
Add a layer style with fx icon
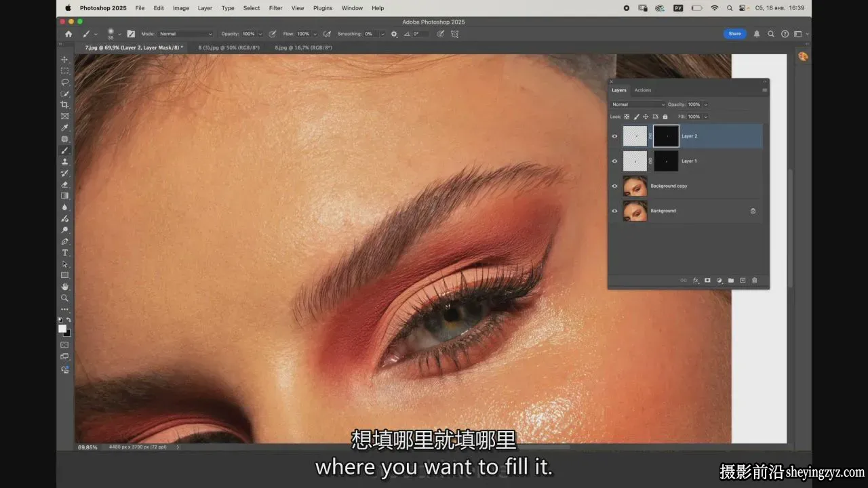point(696,280)
